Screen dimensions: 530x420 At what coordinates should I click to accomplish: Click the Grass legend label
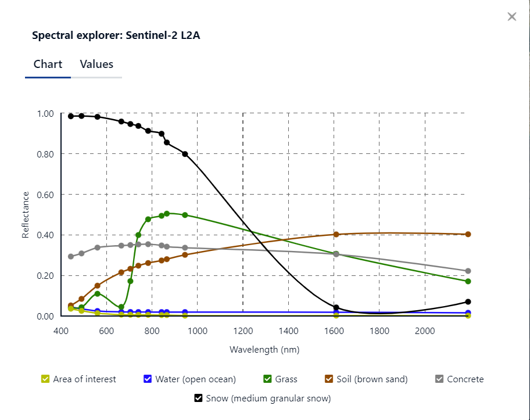(x=286, y=379)
